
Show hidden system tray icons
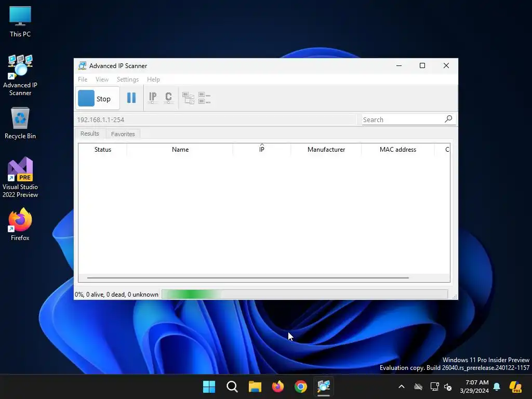point(402,387)
